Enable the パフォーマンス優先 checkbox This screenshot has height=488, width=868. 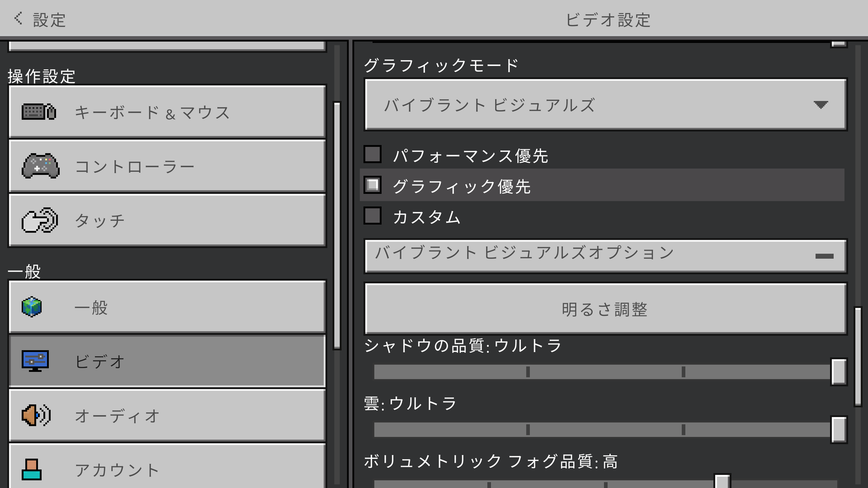pyautogui.click(x=373, y=155)
